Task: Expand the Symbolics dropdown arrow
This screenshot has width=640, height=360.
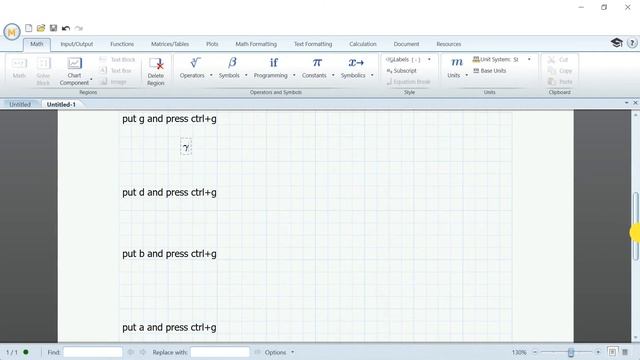Action: click(372, 76)
